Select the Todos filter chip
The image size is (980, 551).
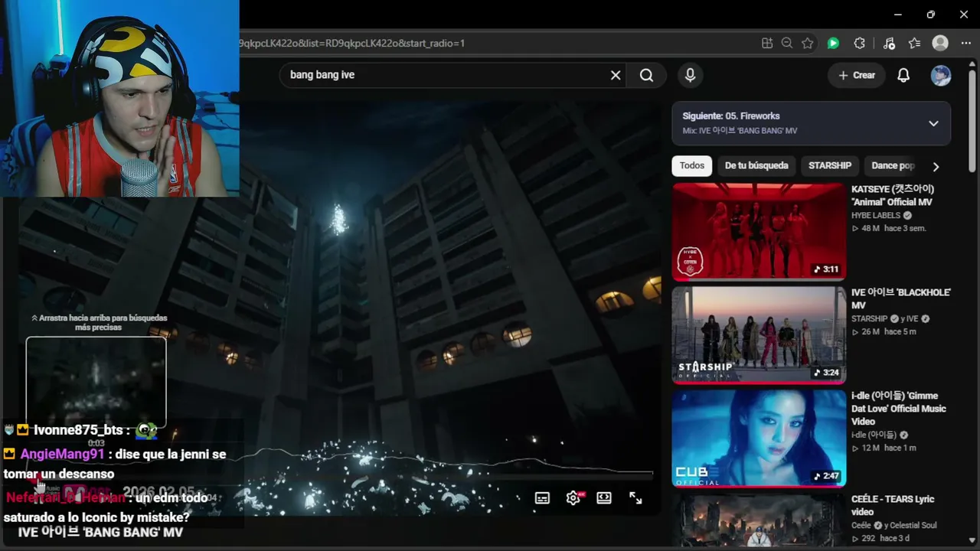[691, 165]
